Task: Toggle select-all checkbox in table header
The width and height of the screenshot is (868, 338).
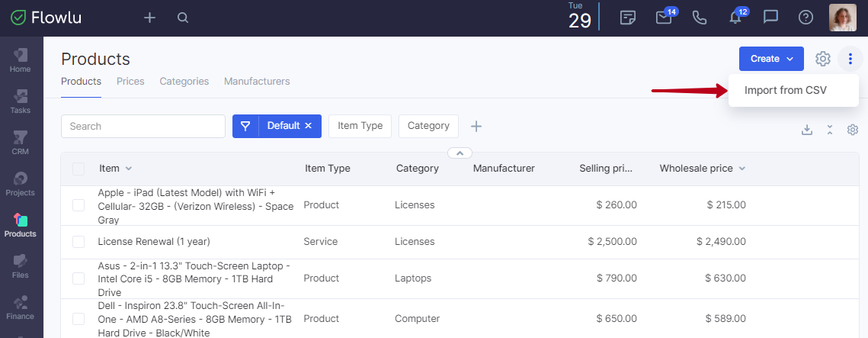Action: pos(78,169)
